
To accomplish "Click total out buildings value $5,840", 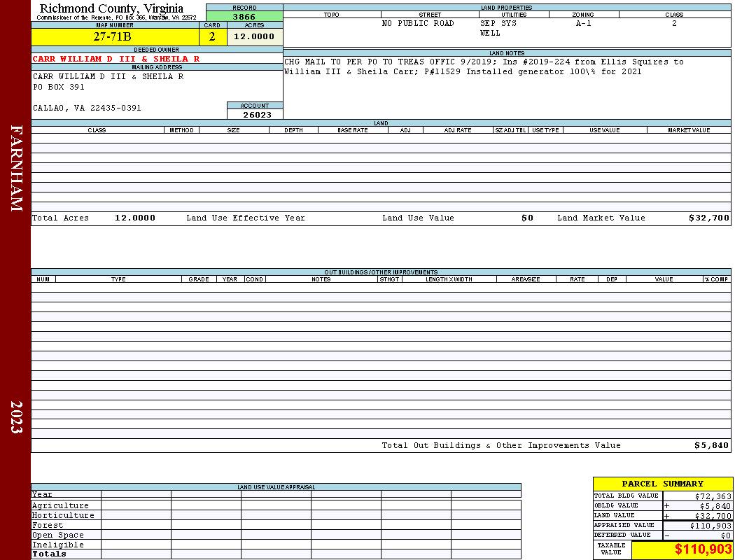I will 711,446.
